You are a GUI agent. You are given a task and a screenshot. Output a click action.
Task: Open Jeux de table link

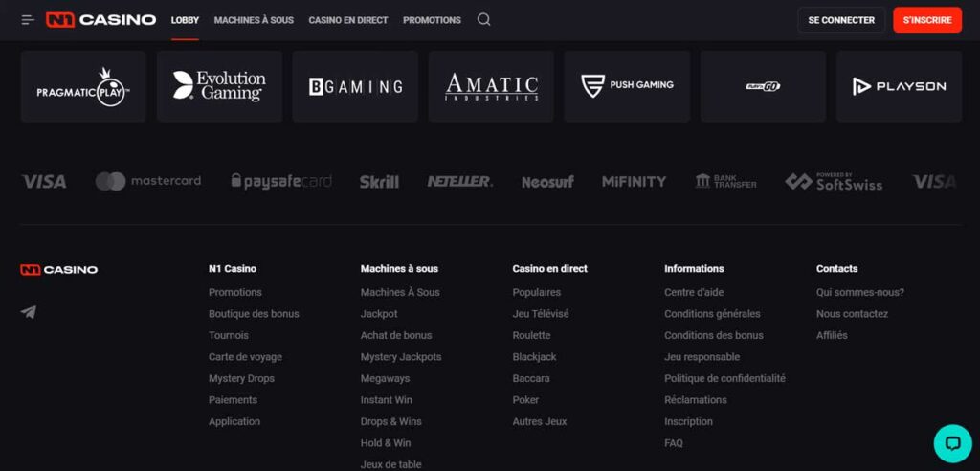coord(391,464)
